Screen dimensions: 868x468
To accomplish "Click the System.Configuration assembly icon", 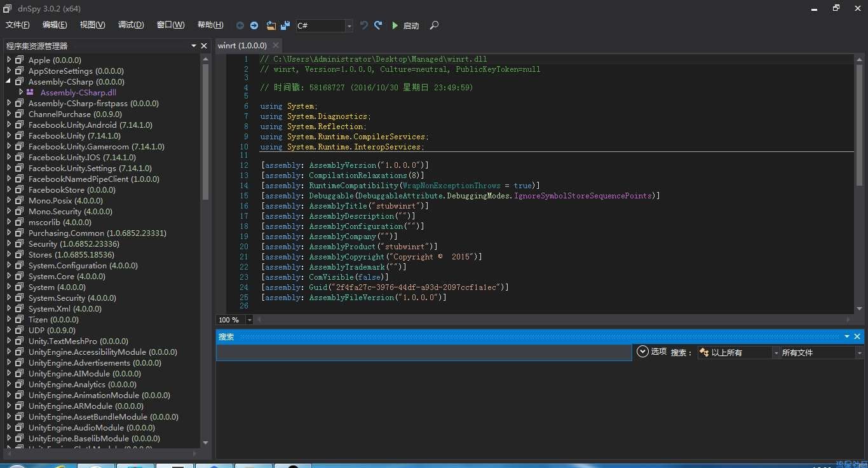I will coord(20,265).
